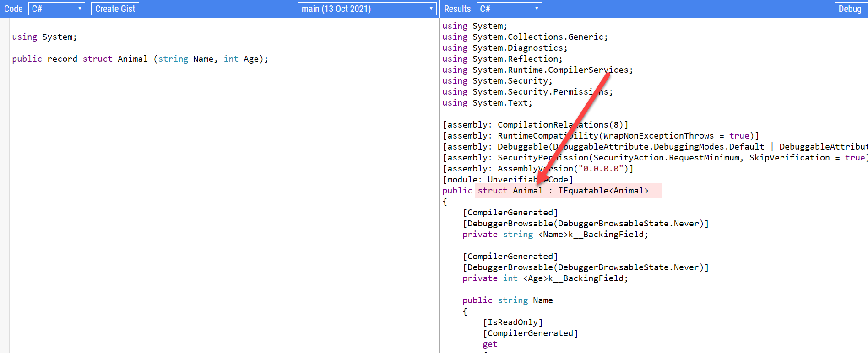Click the Create Gist button
Image resolution: width=868 pixels, height=353 pixels.
pos(115,9)
